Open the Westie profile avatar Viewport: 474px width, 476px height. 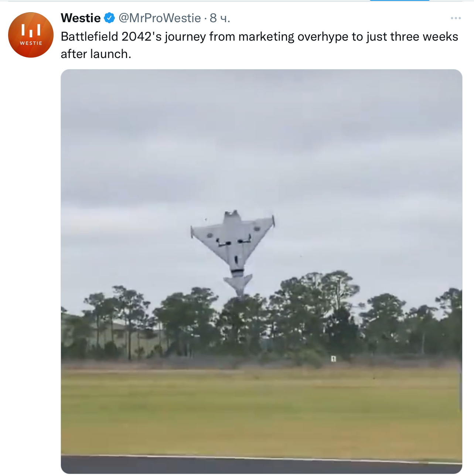pyautogui.click(x=31, y=35)
